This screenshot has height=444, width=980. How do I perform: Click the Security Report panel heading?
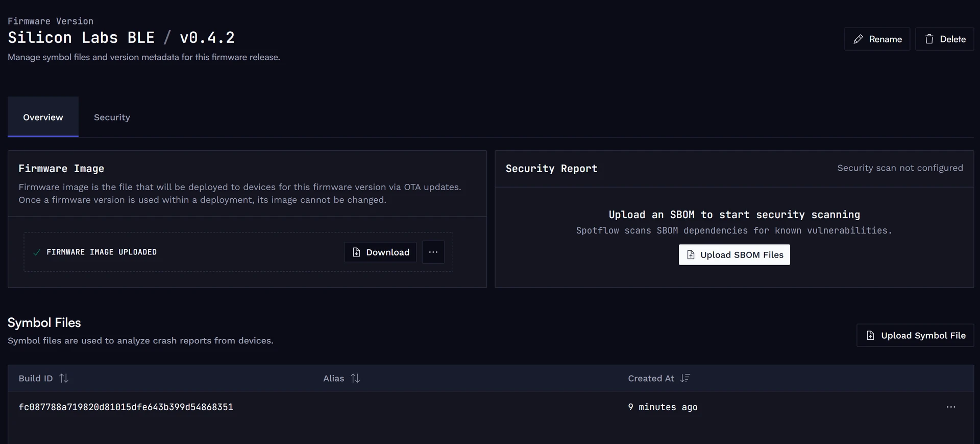click(x=551, y=169)
